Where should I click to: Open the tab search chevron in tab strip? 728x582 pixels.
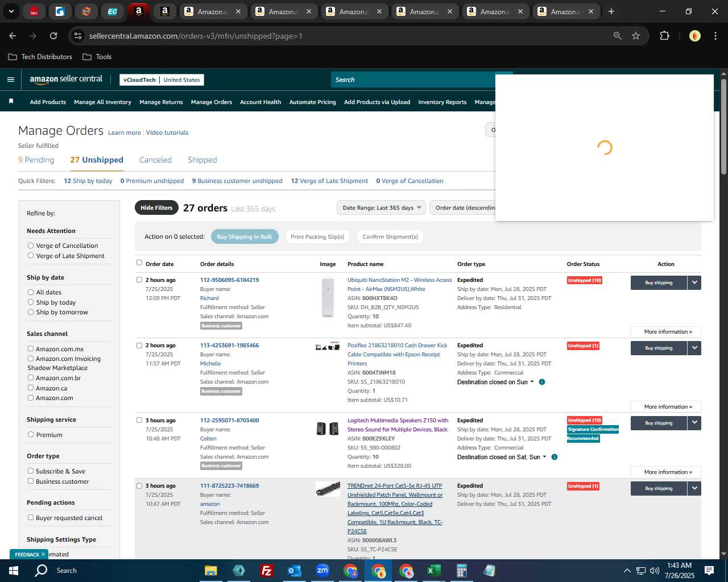click(11, 11)
